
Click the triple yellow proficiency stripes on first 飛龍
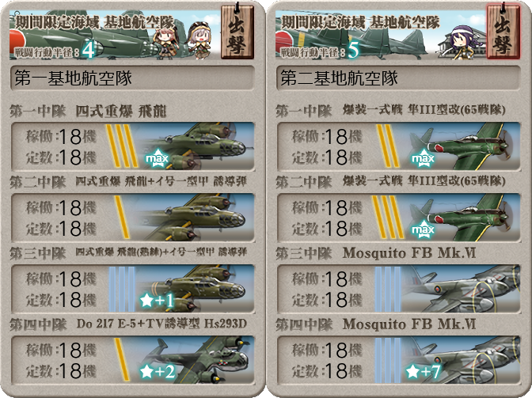tap(122, 146)
